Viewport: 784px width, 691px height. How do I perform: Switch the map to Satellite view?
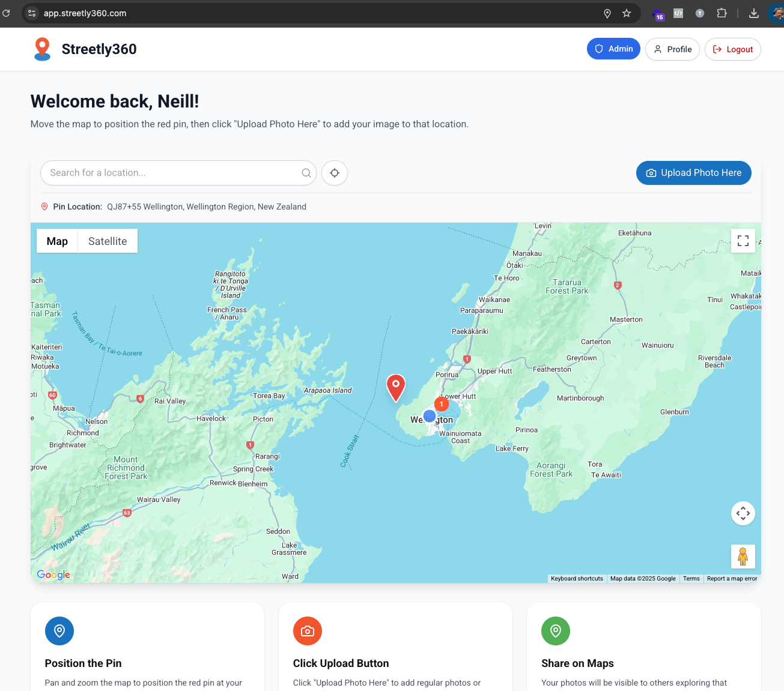tap(108, 241)
